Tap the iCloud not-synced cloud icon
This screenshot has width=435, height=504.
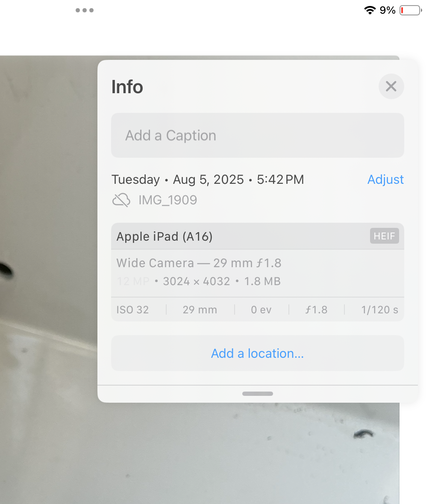(x=121, y=200)
